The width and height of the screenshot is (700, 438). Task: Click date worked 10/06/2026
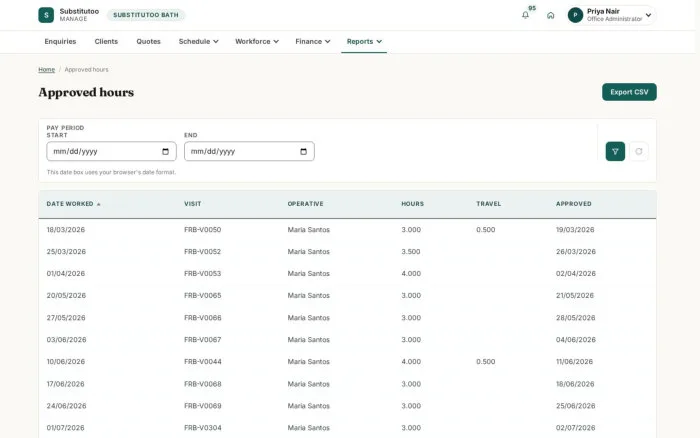66,361
